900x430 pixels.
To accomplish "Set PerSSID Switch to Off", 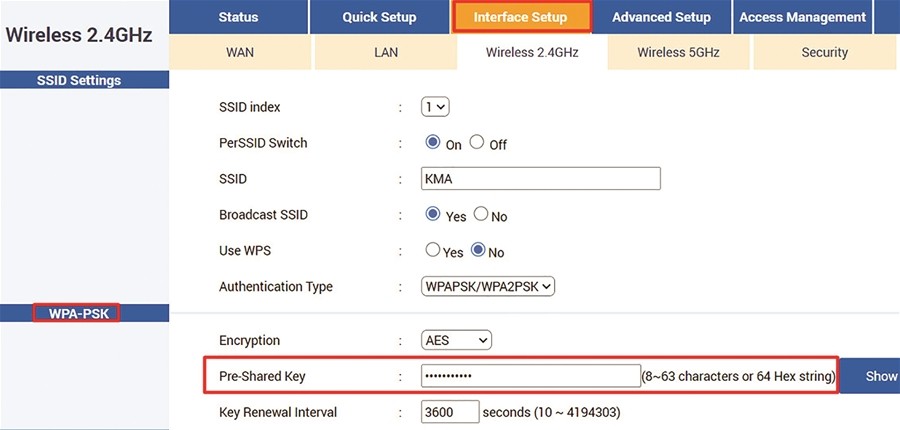I will click(477, 142).
